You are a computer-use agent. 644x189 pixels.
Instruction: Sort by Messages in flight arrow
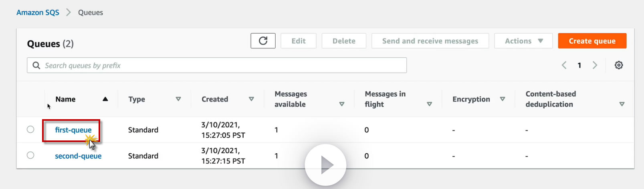pyautogui.click(x=429, y=104)
